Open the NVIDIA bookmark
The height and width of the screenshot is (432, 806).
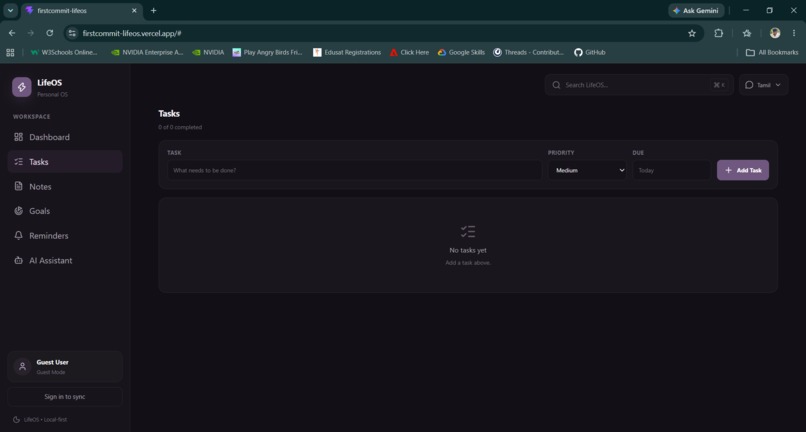pos(208,52)
